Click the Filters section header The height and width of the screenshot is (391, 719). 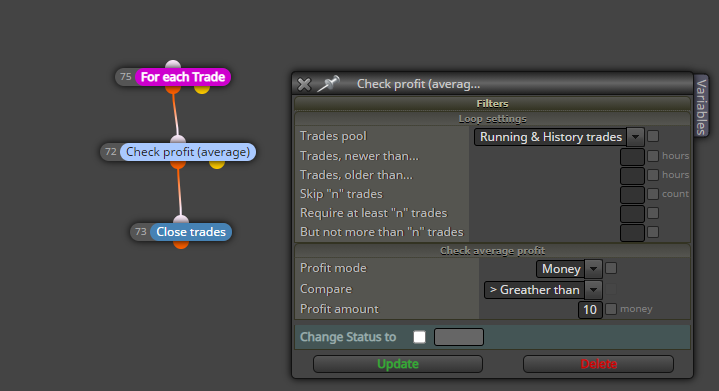pos(492,104)
